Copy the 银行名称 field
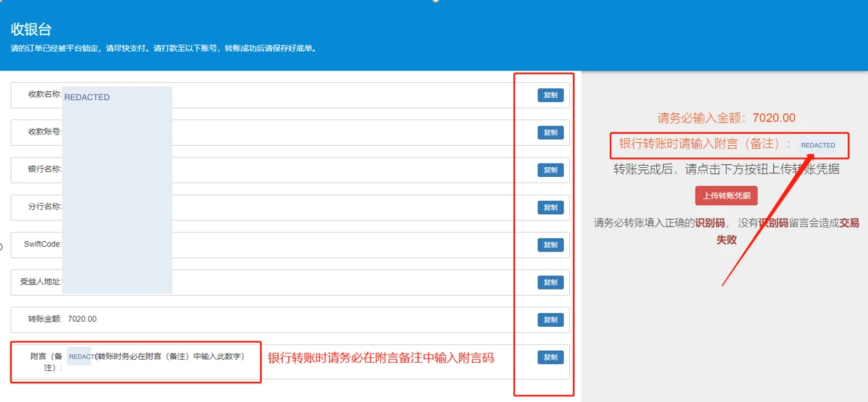The width and height of the screenshot is (868, 402). [550, 170]
